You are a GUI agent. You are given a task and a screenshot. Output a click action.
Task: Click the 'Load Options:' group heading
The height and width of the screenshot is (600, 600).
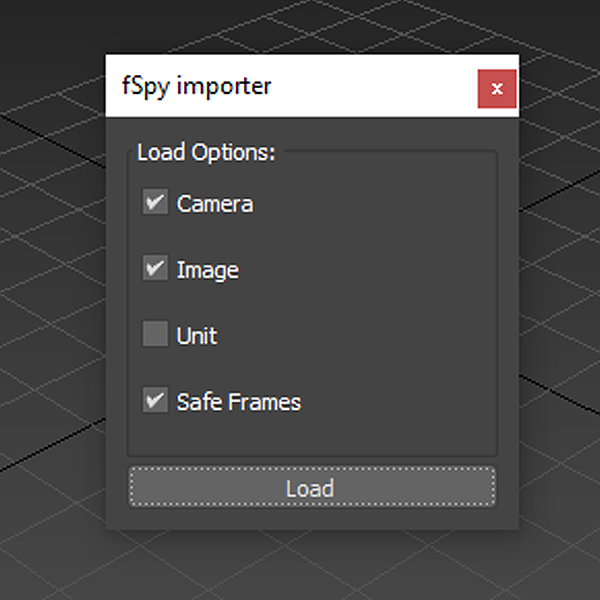coord(206,152)
